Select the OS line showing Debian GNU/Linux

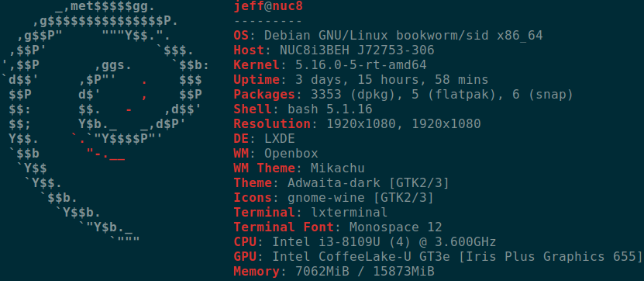pos(388,36)
